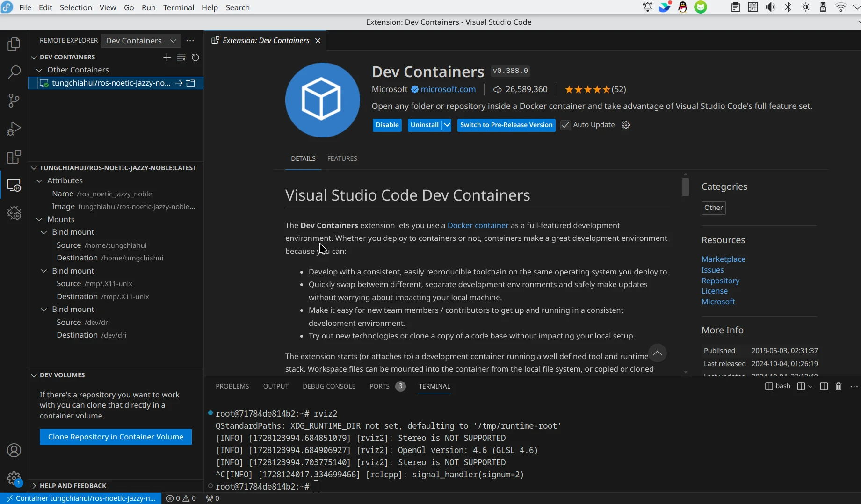Collapse the DEV VOLUMES section
Image resolution: width=861 pixels, height=504 pixels.
(34, 375)
